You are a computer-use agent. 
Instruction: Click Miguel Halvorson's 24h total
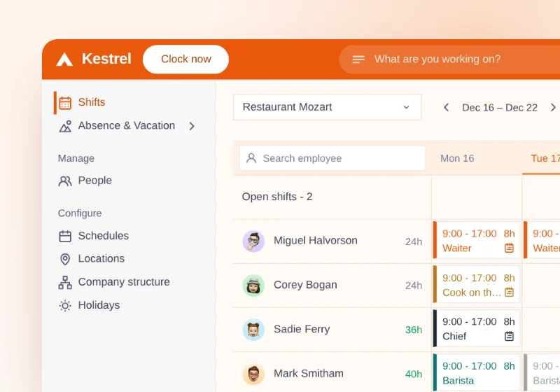click(414, 241)
